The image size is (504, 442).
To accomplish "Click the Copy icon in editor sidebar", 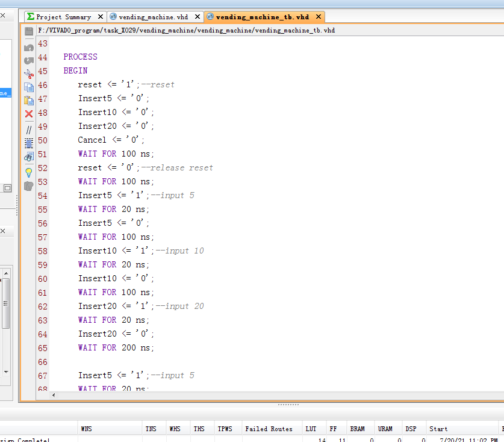I will coord(28,87).
